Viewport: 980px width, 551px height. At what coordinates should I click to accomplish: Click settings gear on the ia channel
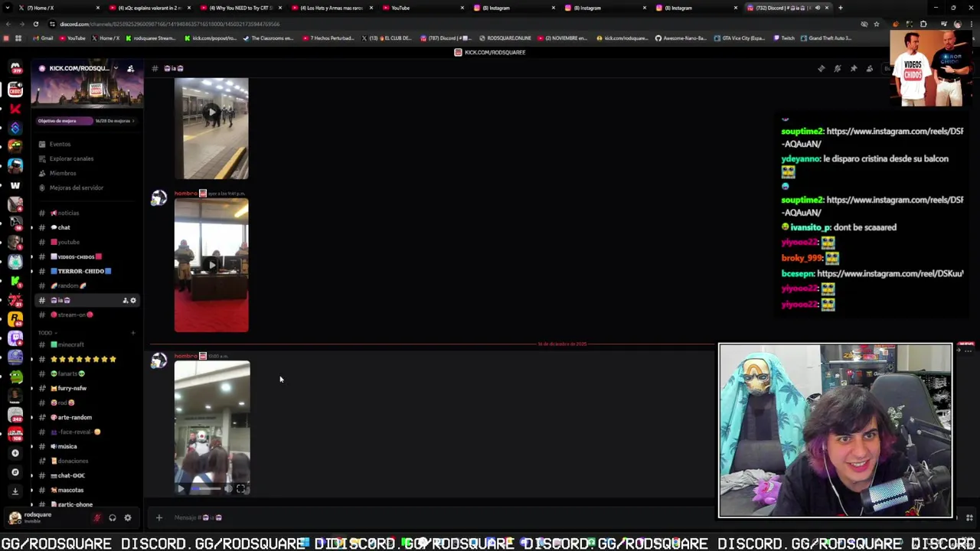pyautogui.click(x=133, y=301)
